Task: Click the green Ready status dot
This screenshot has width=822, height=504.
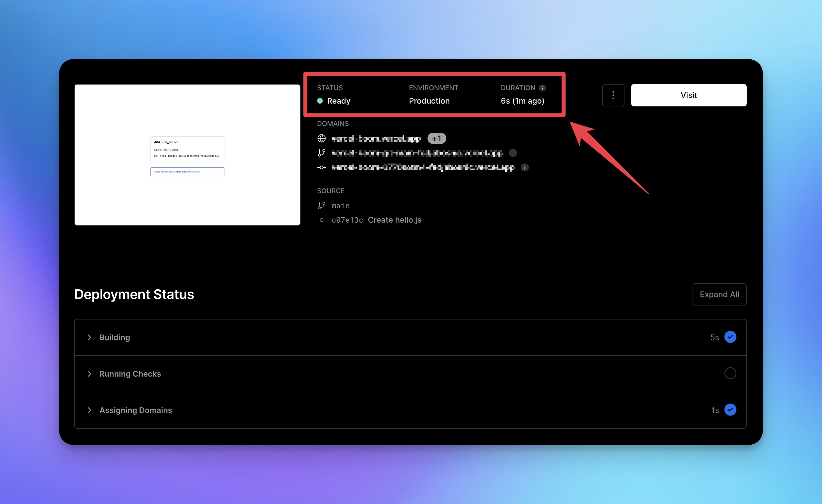Action: [320, 101]
